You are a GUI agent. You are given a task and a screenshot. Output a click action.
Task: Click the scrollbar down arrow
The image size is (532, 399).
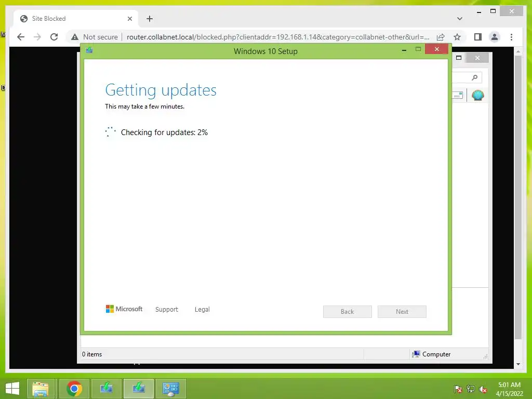518,364
